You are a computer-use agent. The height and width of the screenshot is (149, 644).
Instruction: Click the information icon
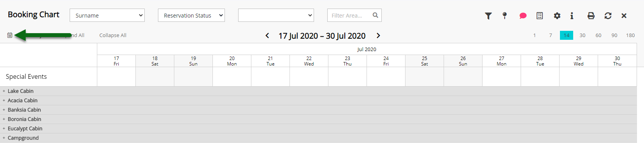[x=572, y=16]
